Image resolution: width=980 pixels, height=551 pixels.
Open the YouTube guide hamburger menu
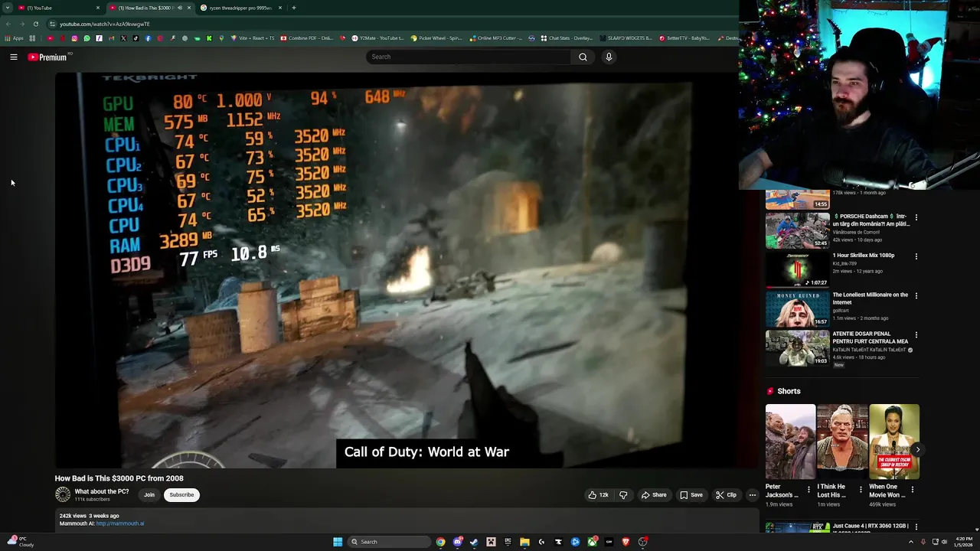tap(14, 57)
